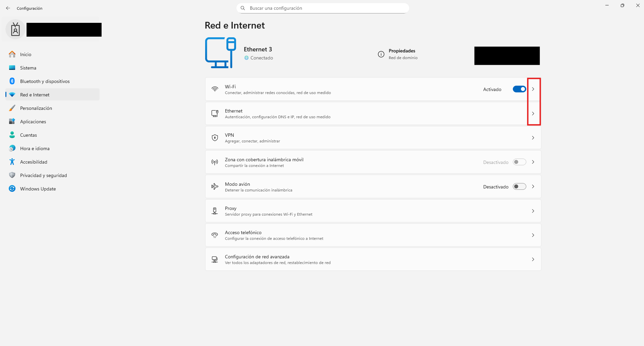Click the Accesibilidad figure icon
The height and width of the screenshot is (346, 644).
(12, 162)
